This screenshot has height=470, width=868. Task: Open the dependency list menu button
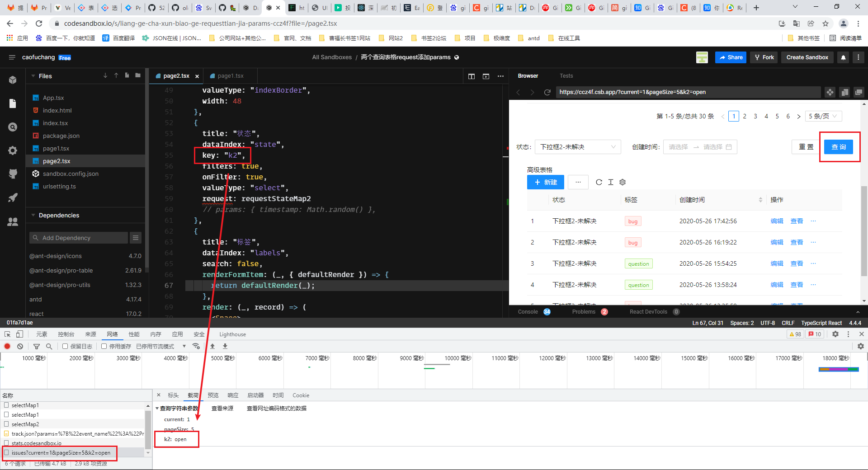[x=135, y=238]
